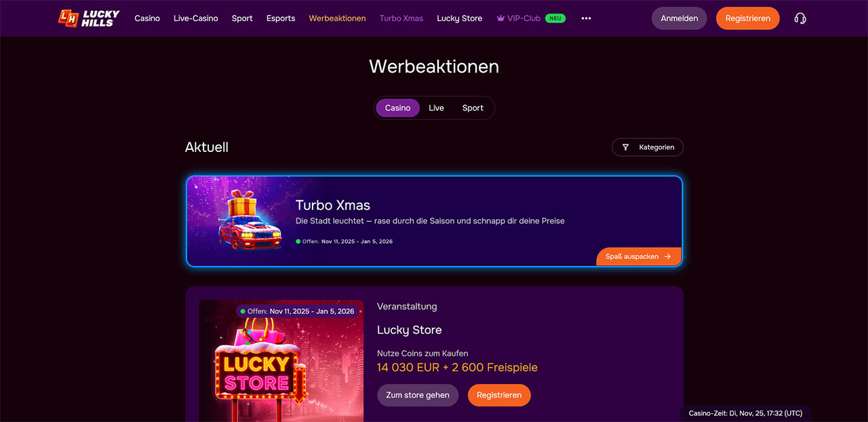Go to Esports in navigation
The height and width of the screenshot is (422, 868).
[281, 18]
